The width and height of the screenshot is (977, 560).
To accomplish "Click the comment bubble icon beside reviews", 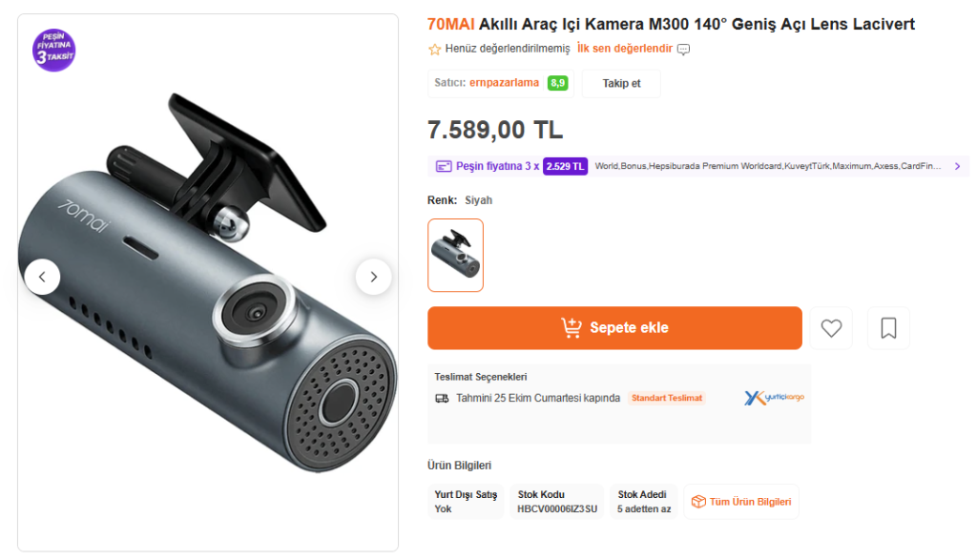I will pyautogui.click(x=683, y=50).
